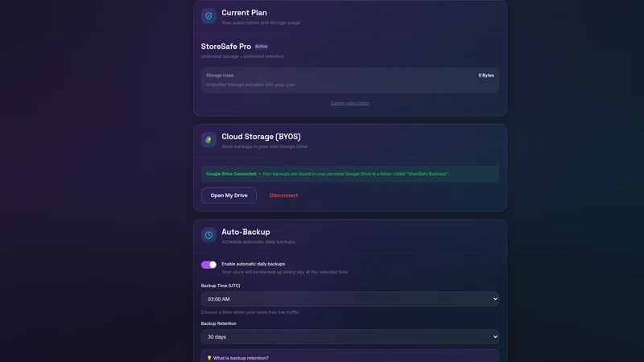Click the Auto-Backup heading
The height and width of the screenshot is (362, 644).
pyautogui.click(x=246, y=232)
